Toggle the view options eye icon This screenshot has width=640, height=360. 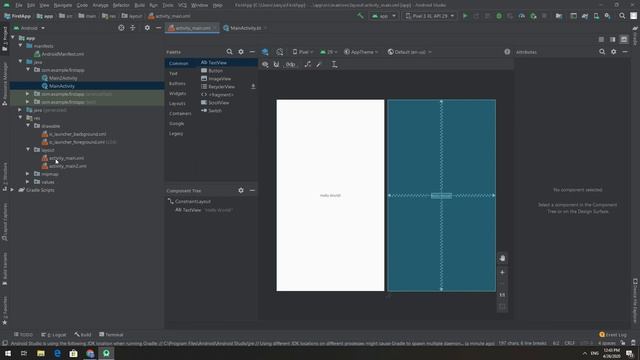pos(265,64)
